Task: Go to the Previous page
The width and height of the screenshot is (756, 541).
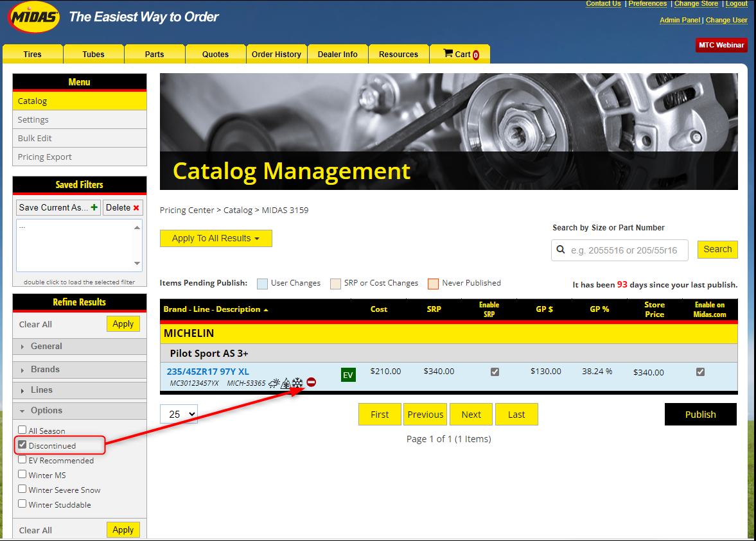Action: (425, 415)
